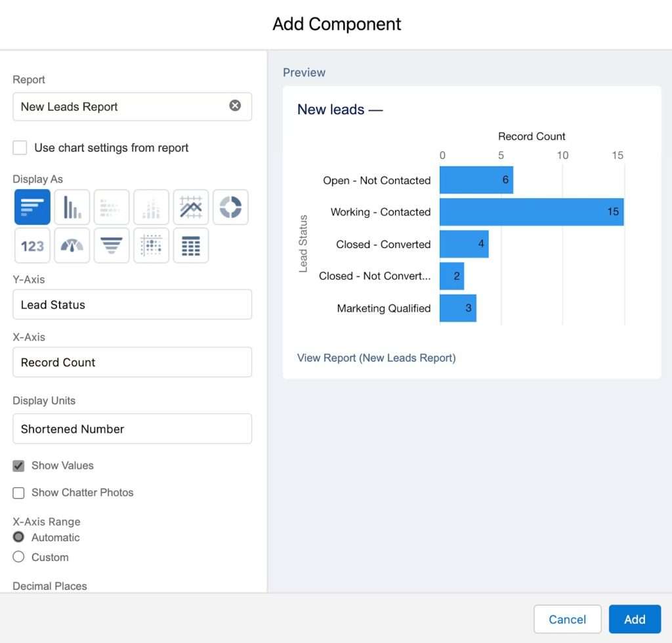The width and height of the screenshot is (672, 643).
Task: Open View Report (New Leads Report) link
Action: point(376,358)
